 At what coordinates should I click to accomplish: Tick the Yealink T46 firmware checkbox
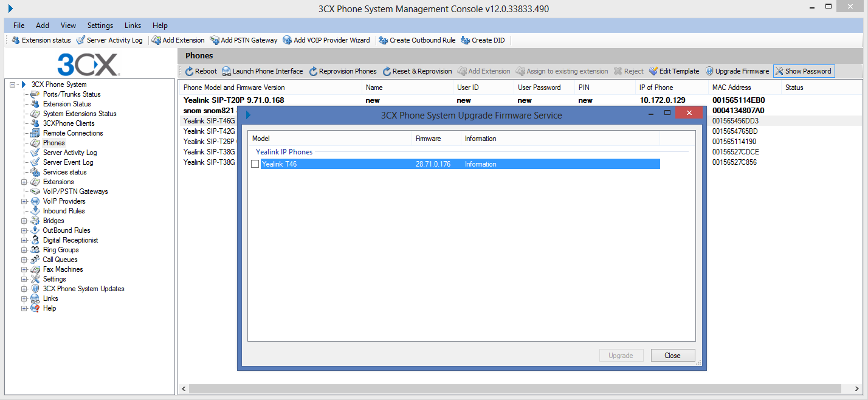[x=255, y=164]
